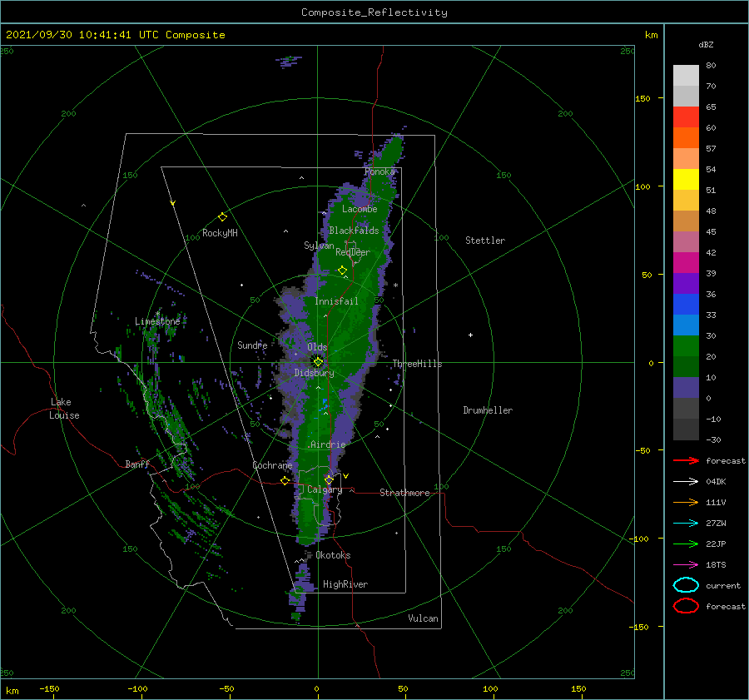The height and width of the screenshot is (700, 749).
Task: Select the Airdrie label
Action: click(328, 444)
